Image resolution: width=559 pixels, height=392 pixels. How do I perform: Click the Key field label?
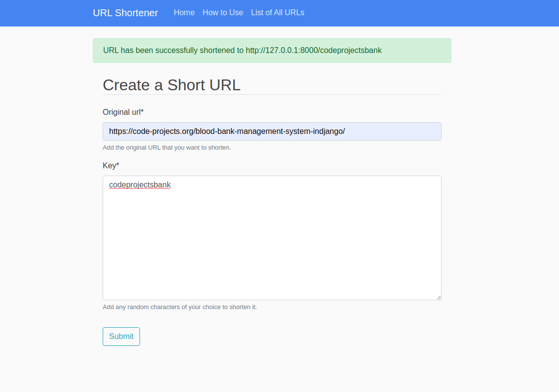click(x=108, y=165)
